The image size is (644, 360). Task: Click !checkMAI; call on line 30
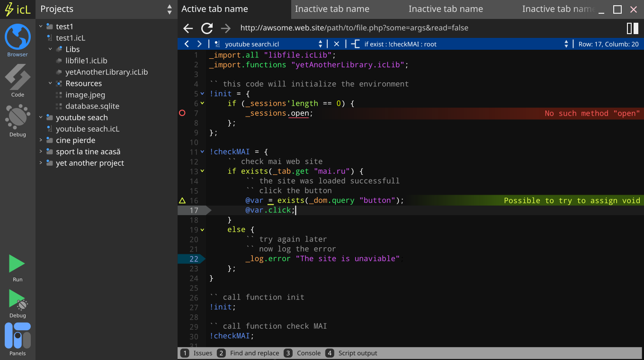232,336
